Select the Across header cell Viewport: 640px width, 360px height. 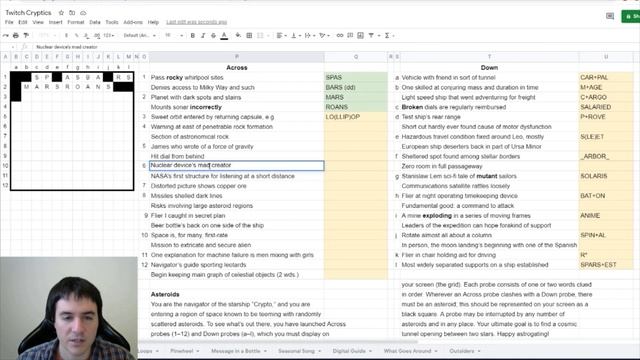coord(237,67)
